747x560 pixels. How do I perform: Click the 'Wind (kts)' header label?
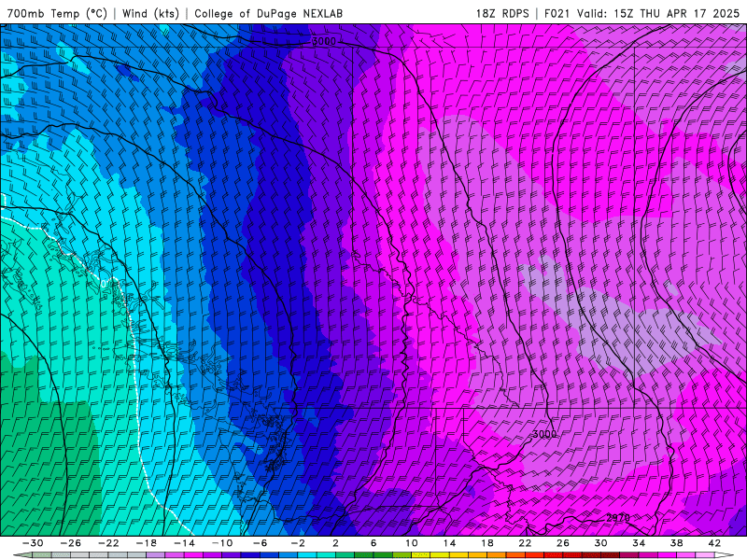(150, 13)
